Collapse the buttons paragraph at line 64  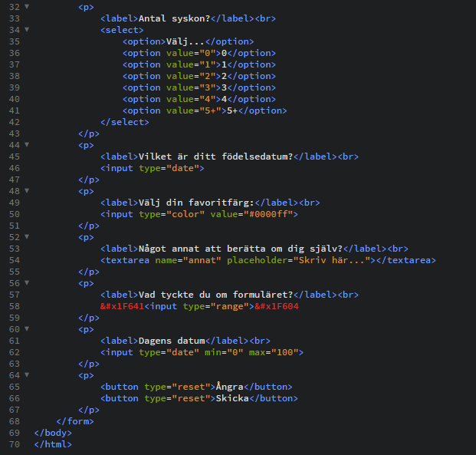(x=27, y=374)
